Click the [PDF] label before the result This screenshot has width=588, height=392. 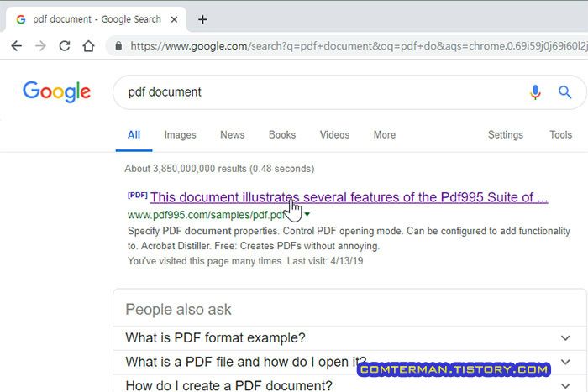coord(138,195)
